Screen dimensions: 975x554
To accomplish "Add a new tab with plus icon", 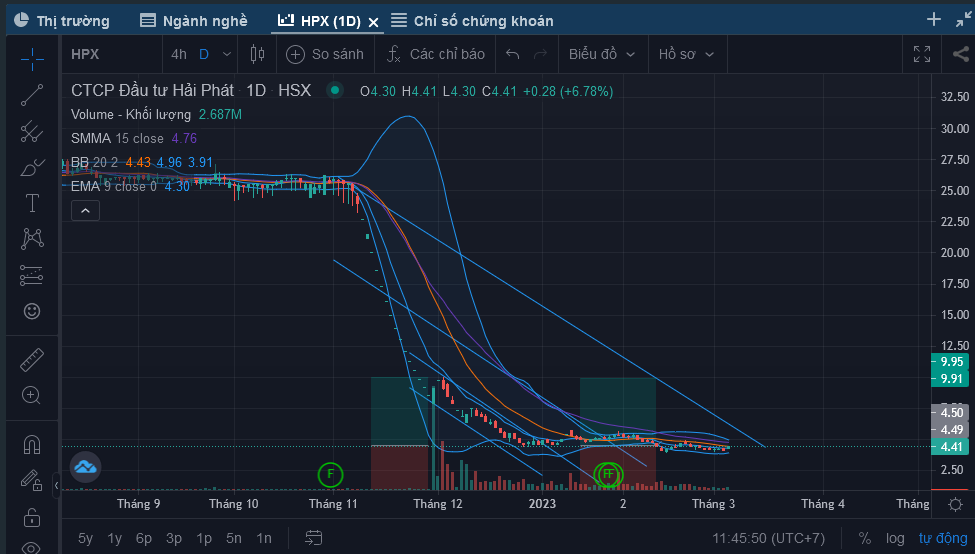I will pyautogui.click(x=933, y=19).
